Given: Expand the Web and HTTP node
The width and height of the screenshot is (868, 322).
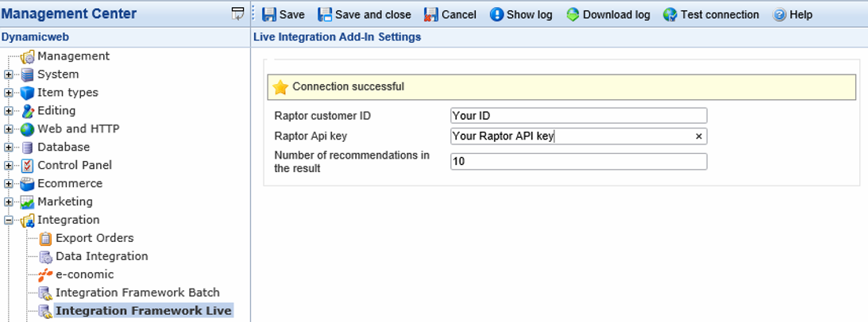Looking at the screenshot, I should point(9,129).
